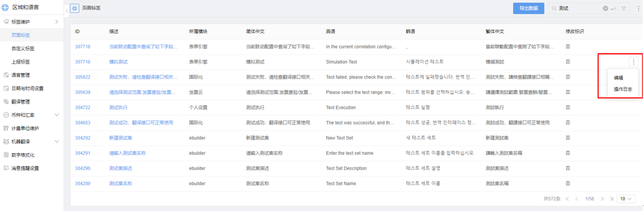Open 消息提醒设置 in the sidebar

[25, 168]
